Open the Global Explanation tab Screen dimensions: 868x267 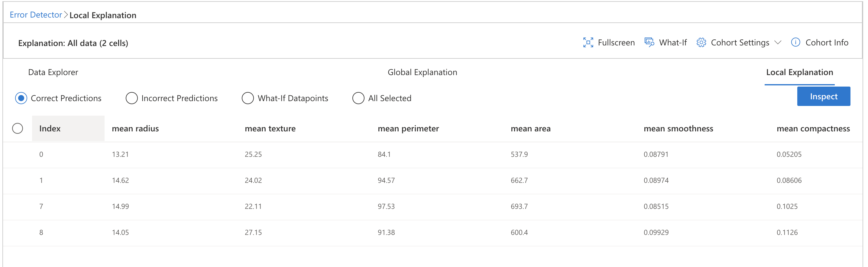point(423,72)
